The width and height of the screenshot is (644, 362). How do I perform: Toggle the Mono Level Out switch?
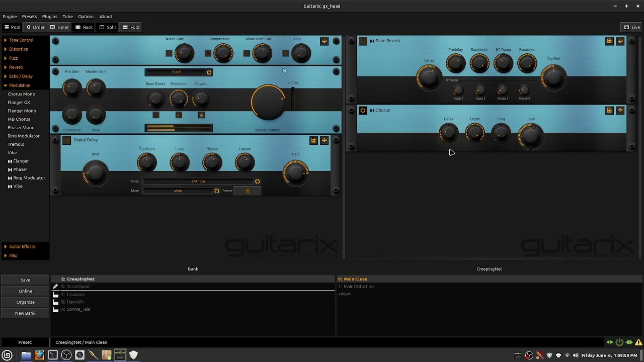[x=247, y=53]
